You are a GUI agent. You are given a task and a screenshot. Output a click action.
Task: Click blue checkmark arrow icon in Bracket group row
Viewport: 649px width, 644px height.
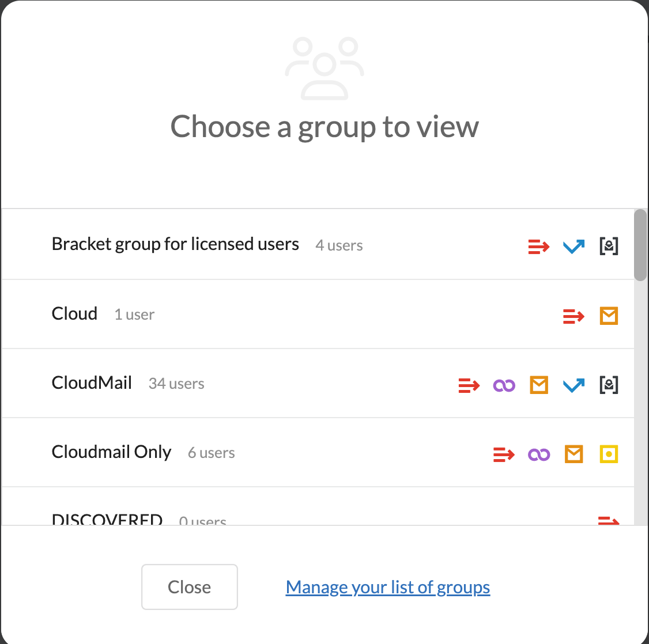click(573, 247)
